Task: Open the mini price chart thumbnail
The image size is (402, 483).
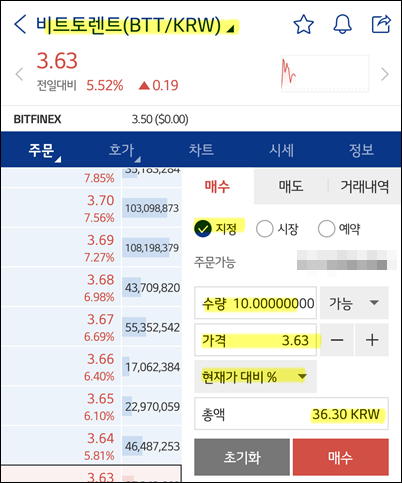Action: click(325, 74)
